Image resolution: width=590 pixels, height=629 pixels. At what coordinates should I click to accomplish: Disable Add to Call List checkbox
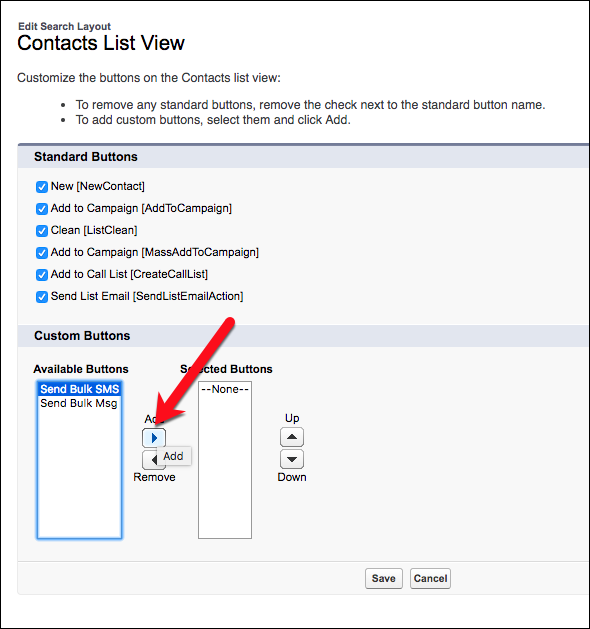42,275
